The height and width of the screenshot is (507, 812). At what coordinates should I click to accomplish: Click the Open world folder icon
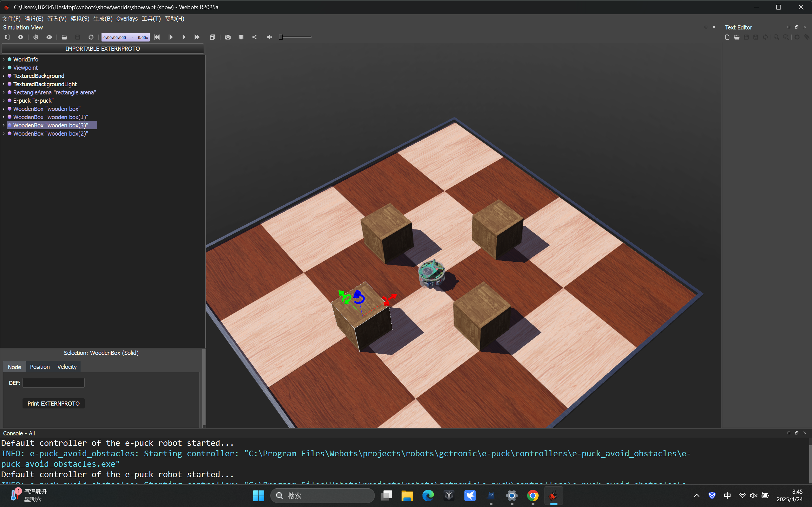[64, 37]
